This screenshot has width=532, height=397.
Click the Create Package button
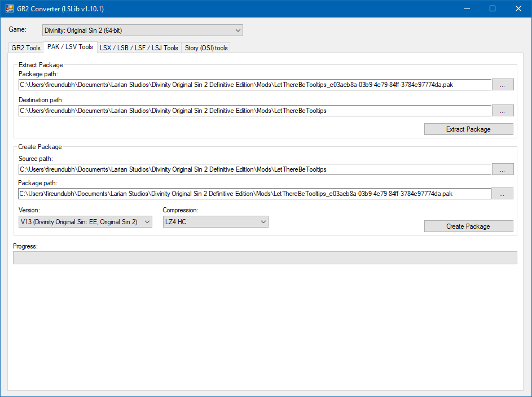[468, 226]
